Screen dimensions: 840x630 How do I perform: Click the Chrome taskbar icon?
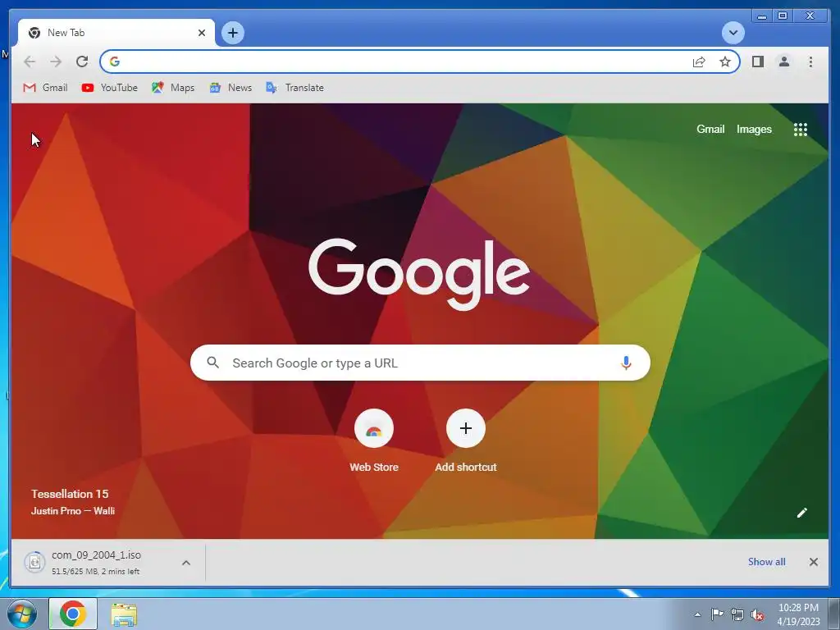click(x=73, y=614)
